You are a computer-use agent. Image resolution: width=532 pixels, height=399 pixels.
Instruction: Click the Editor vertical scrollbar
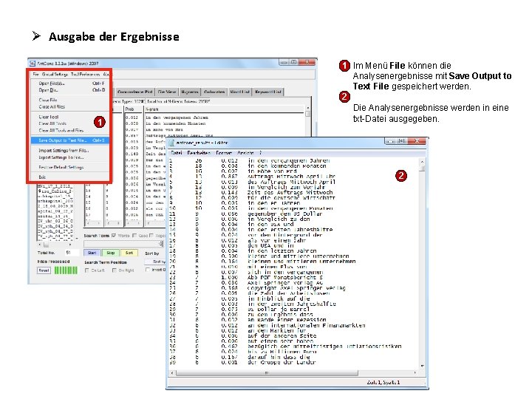422,262
